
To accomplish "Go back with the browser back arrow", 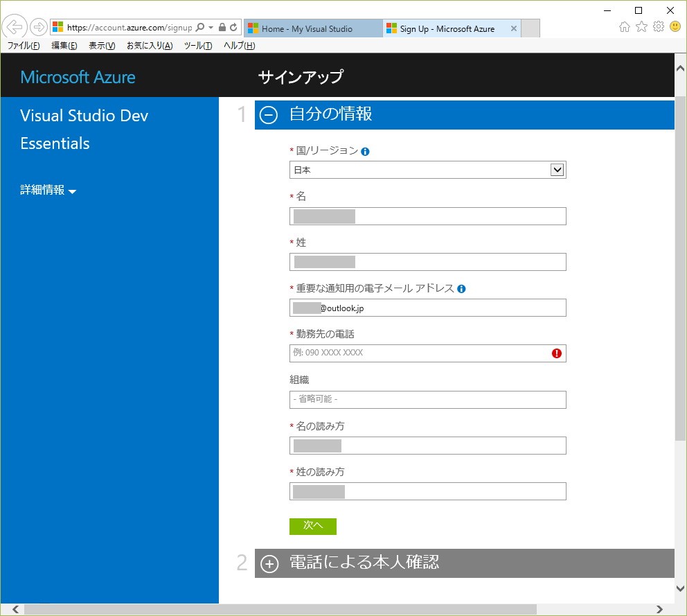I will (15, 27).
